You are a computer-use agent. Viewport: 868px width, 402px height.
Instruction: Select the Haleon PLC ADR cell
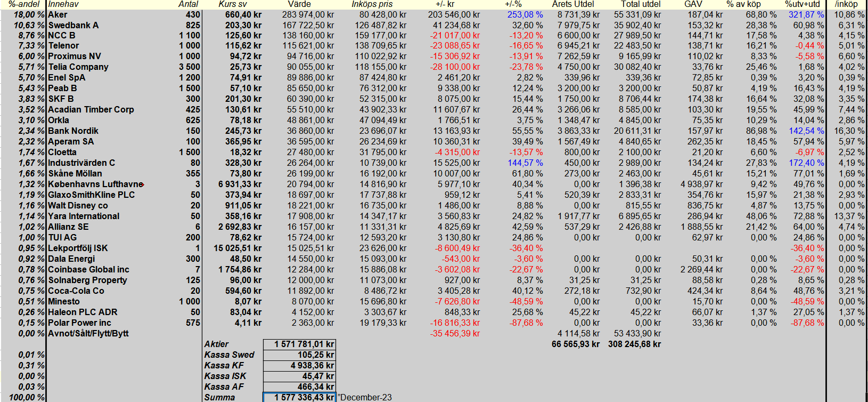83,312
